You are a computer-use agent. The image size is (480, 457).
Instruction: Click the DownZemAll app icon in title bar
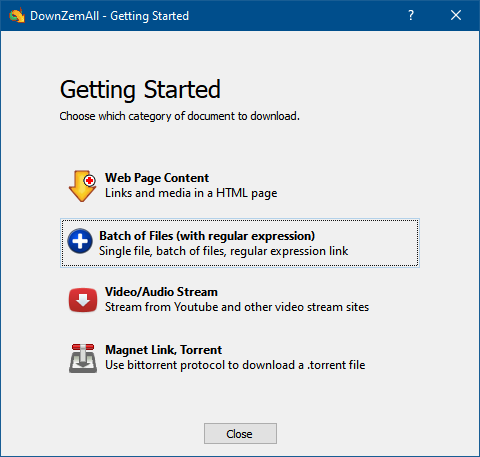pyautogui.click(x=17, y=16)
